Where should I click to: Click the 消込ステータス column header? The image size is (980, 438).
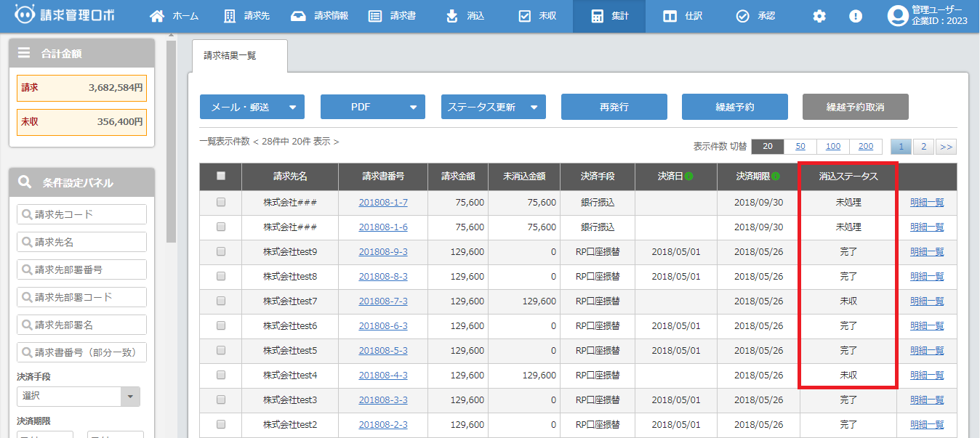[x=848, y=176]
